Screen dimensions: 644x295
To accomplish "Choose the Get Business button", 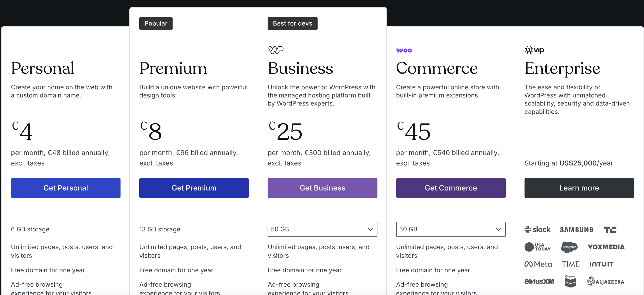I will [322, 188].
